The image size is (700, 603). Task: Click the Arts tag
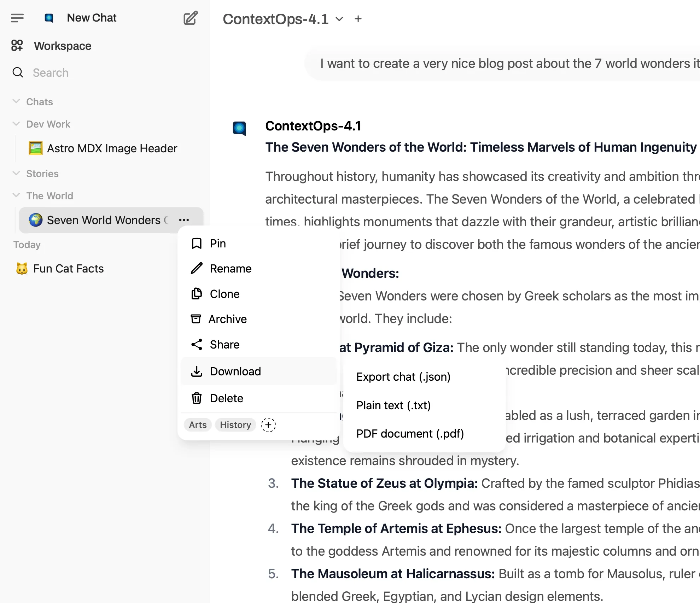[198, 425]
